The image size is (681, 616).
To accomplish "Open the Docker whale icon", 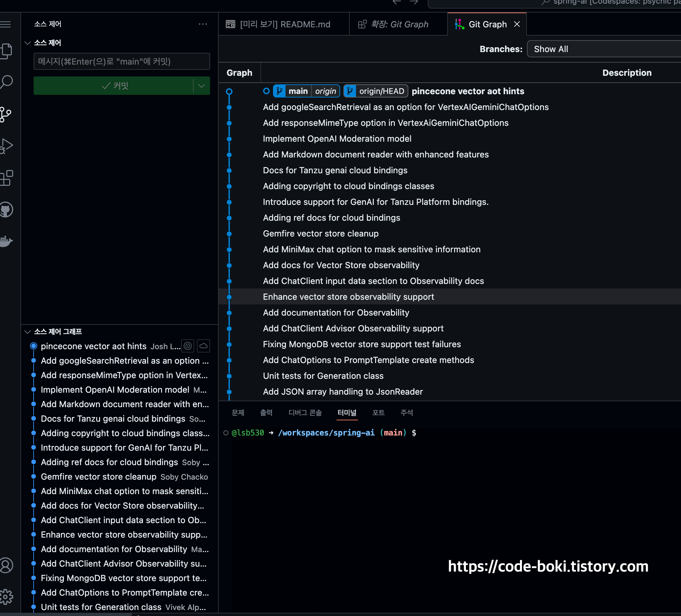I will pos(6,241).
